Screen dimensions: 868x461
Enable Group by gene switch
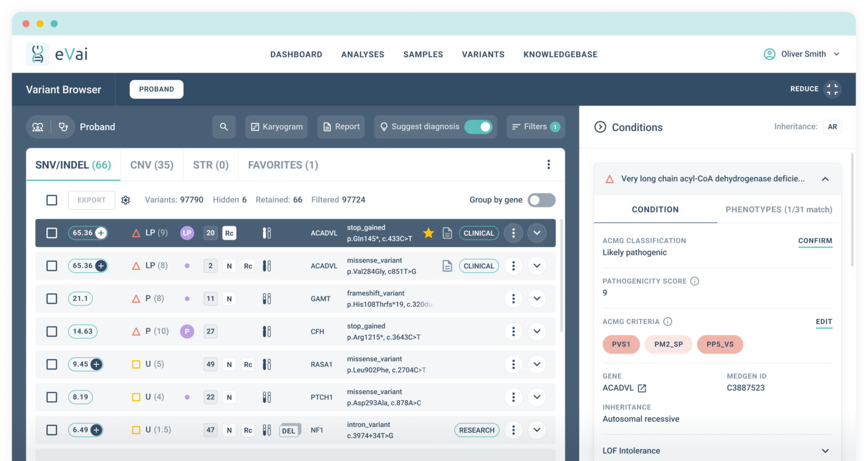(x=542, y=200)
